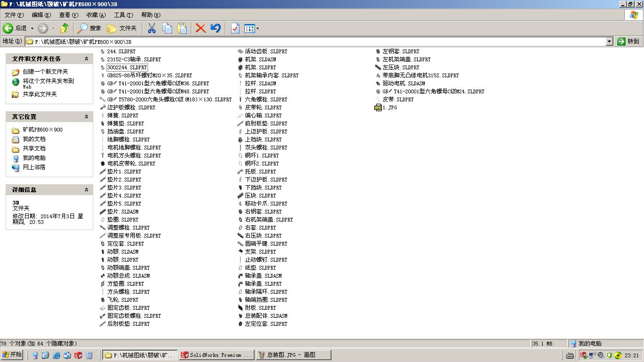644x362 pixels.
Task: Click the red X delete icon
Action: pyautogui.click(x=200, y=28)
